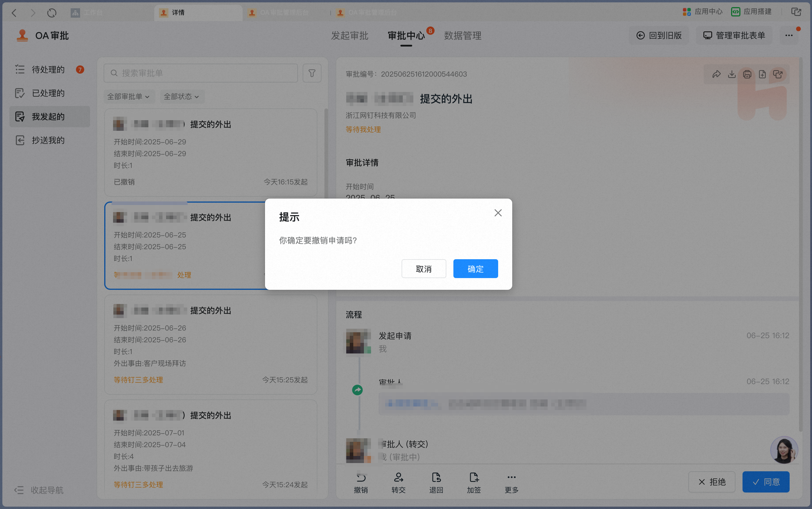Click the pop-out copy icon in detail header
Viewport: 812px width, 509px height.
[778, 74]
